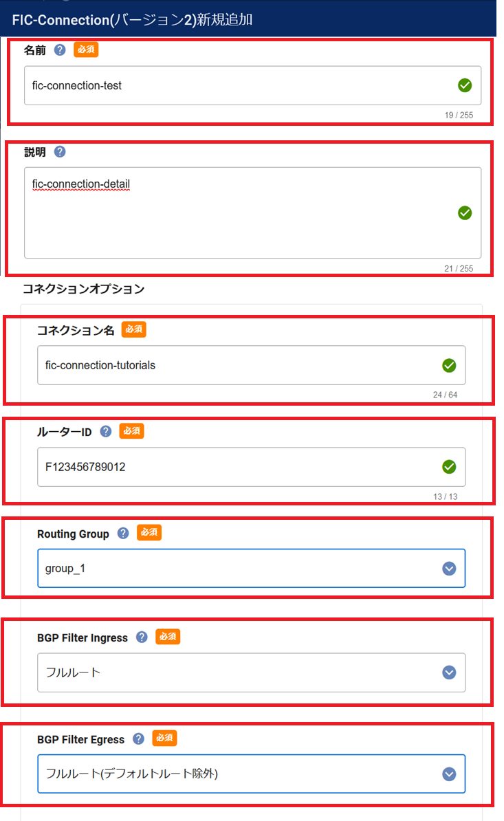Show help for BGP Filter Ingress
Image resolution: width=504 pixels, height=821 pixels.
[142, 637]
